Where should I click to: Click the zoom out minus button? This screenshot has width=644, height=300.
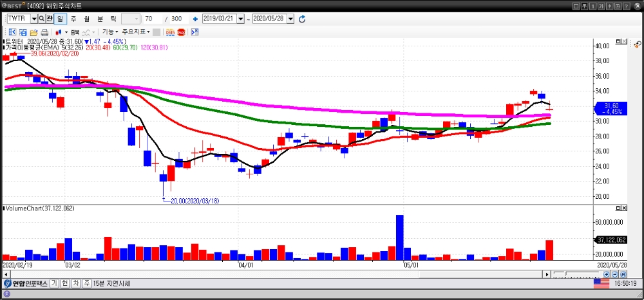615,274
